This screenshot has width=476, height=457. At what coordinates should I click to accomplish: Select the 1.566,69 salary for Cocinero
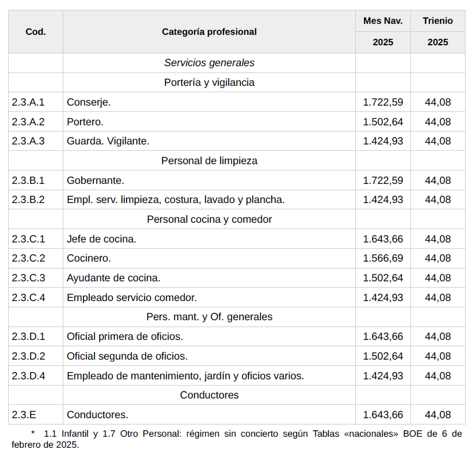pos(383,258)
